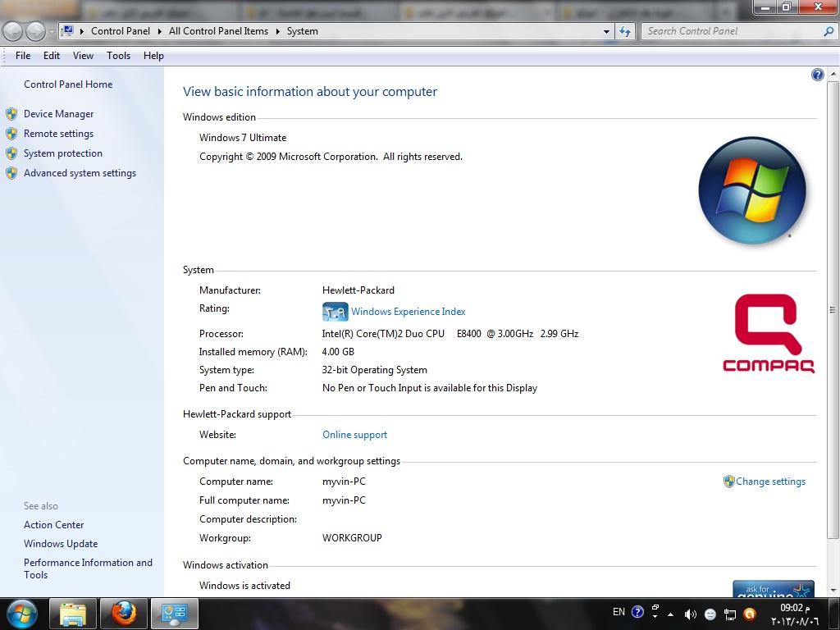Click the scrollbar down arrow
Viewport: 840px width, 630px height.
(833, 591)
